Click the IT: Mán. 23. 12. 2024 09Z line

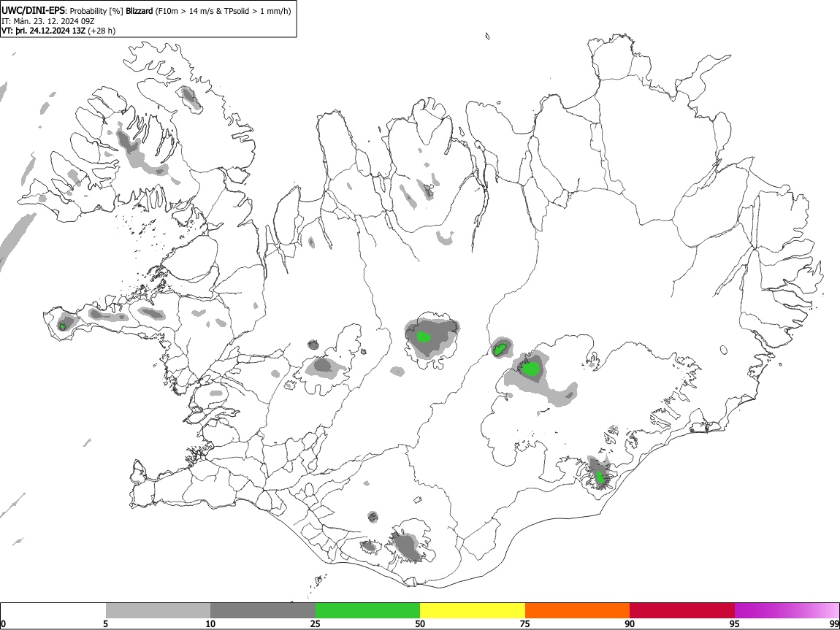coord(48,21)
